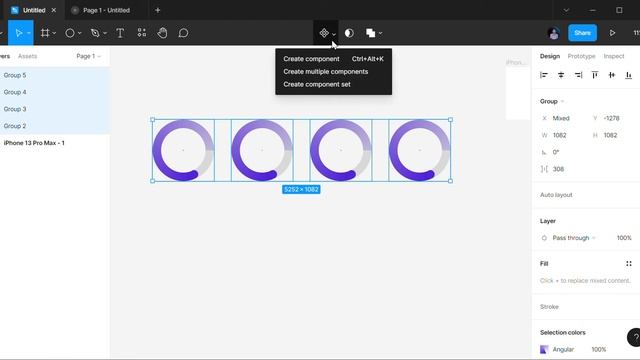Click the layer opacity 100% field
The image size is (640, 360).
coord(624,238)
